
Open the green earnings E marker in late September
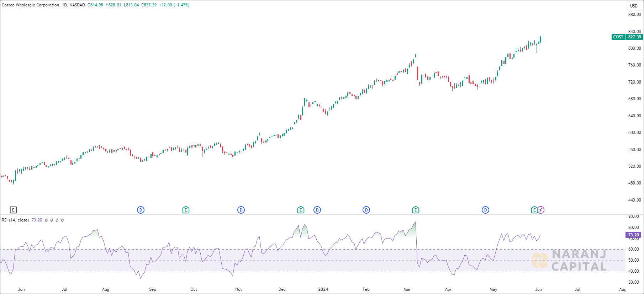pyautogui.click(x=186, y=210)
